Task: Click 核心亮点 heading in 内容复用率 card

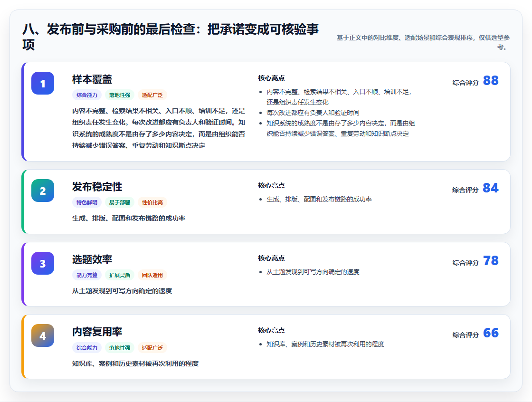Action: pyautogui.click(x=271, y=330)
